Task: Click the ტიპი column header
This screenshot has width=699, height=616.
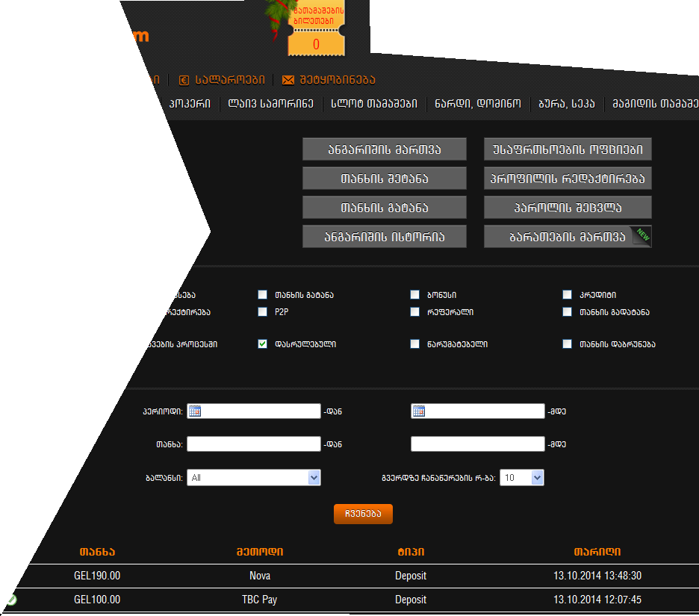Action: pos(411,551)
